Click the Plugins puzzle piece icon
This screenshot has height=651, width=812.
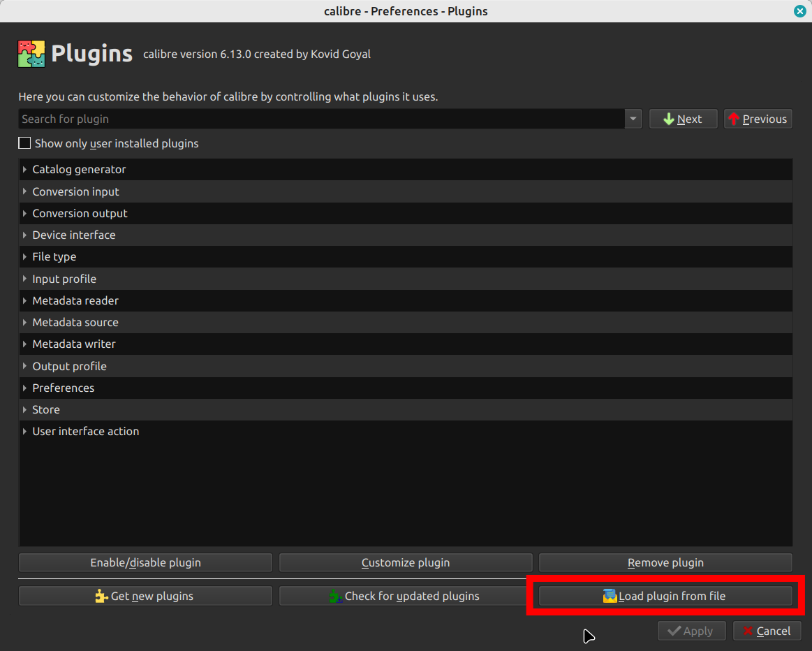[x=31, y=54]
